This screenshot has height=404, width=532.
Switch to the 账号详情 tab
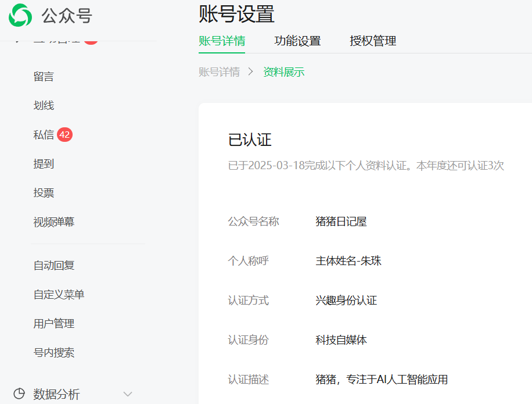coord(222,41)
